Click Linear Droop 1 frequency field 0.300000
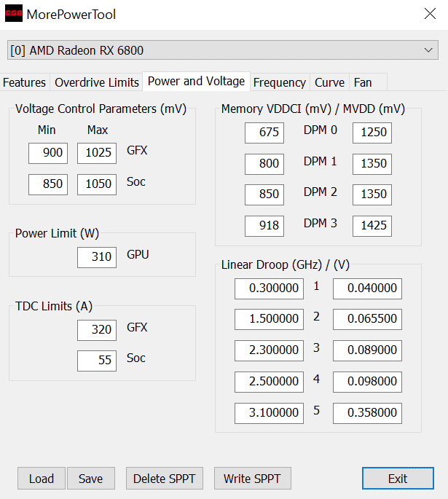Image resolution: width=448 pixels, height=499 pixels. [269, 288]
